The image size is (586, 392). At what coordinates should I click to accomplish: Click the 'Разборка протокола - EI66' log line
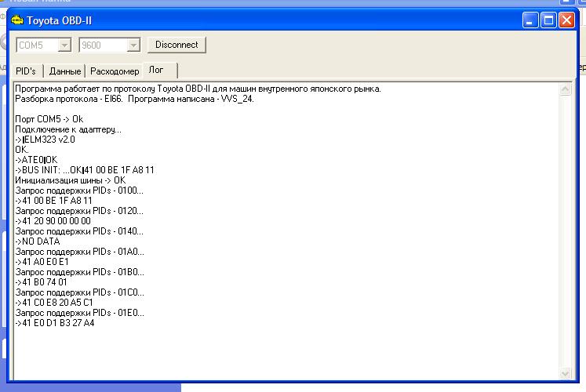(x=135, y=99)
